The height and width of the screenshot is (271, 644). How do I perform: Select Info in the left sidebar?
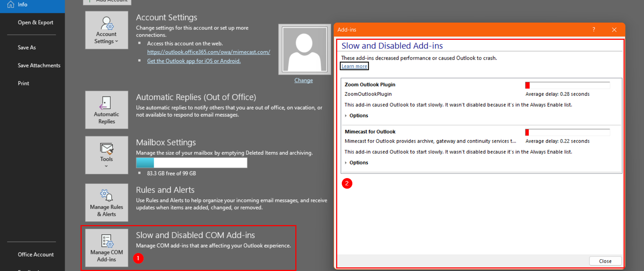(22, 5)
